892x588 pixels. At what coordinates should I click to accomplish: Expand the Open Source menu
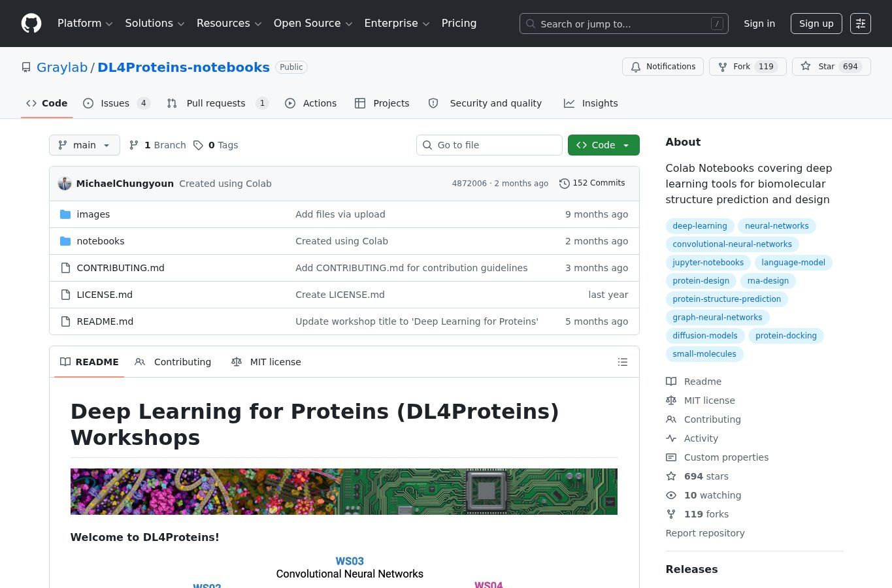click(x=313, y=24)
